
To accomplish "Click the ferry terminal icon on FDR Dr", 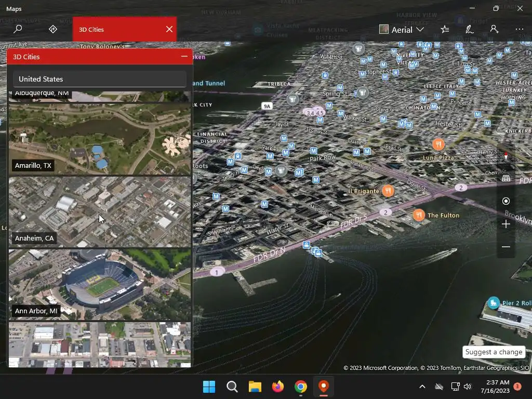I will coord(307,245).
